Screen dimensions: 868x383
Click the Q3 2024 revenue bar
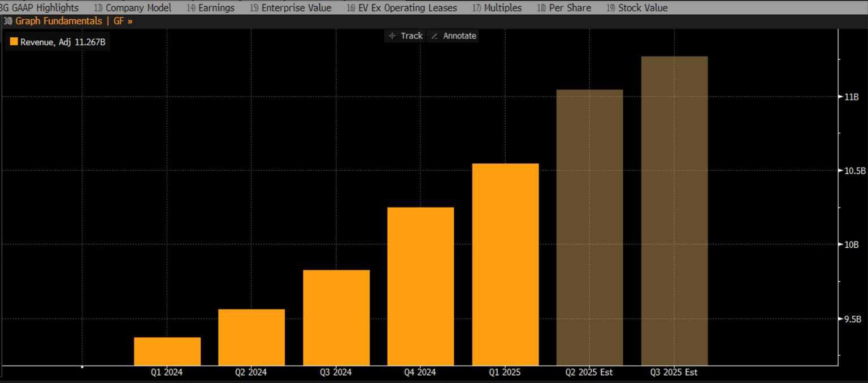click(336, 318)
